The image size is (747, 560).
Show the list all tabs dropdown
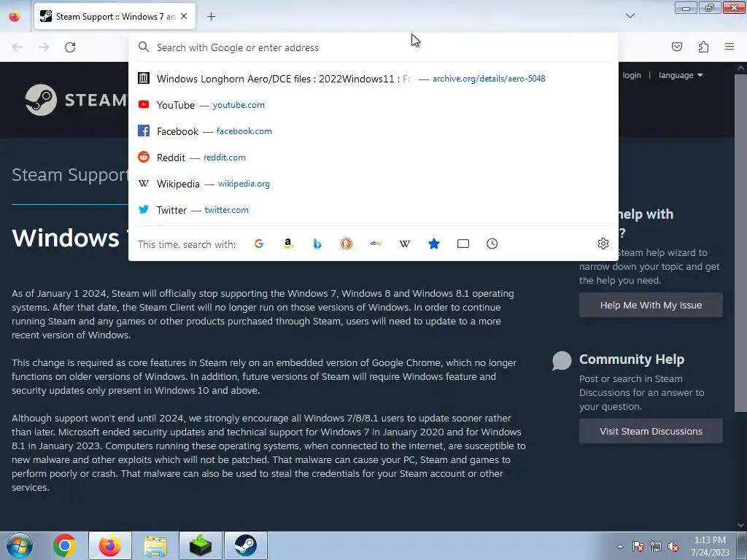pos(630,16)
